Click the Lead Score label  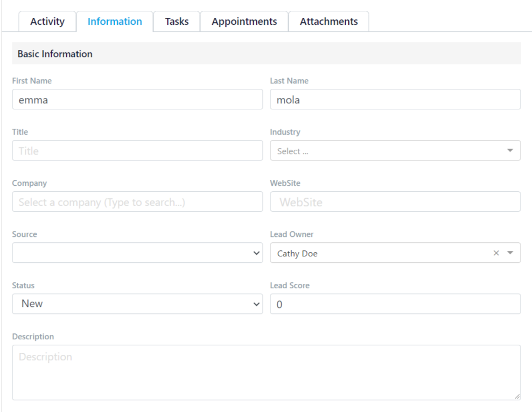[290, 285]
